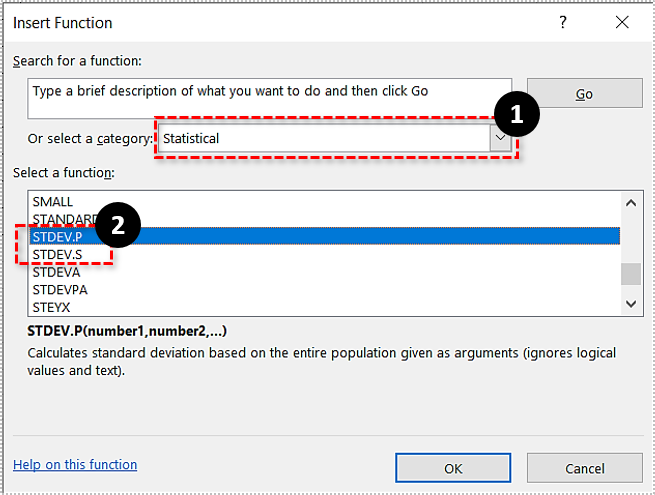Click the black callout badge numbered 1
The height and width of the screenshot is (495, 655).
tap(516, 116)
